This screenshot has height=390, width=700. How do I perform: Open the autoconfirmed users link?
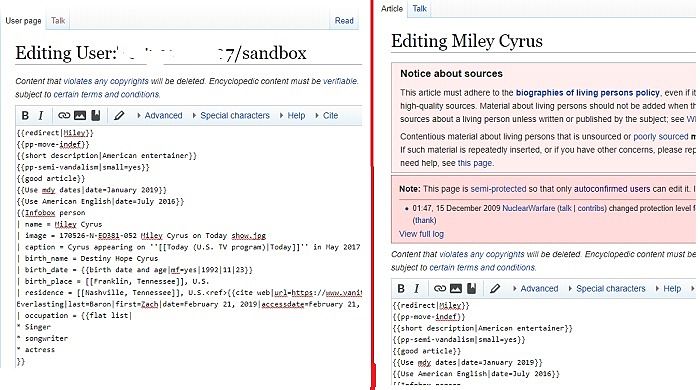612,189
